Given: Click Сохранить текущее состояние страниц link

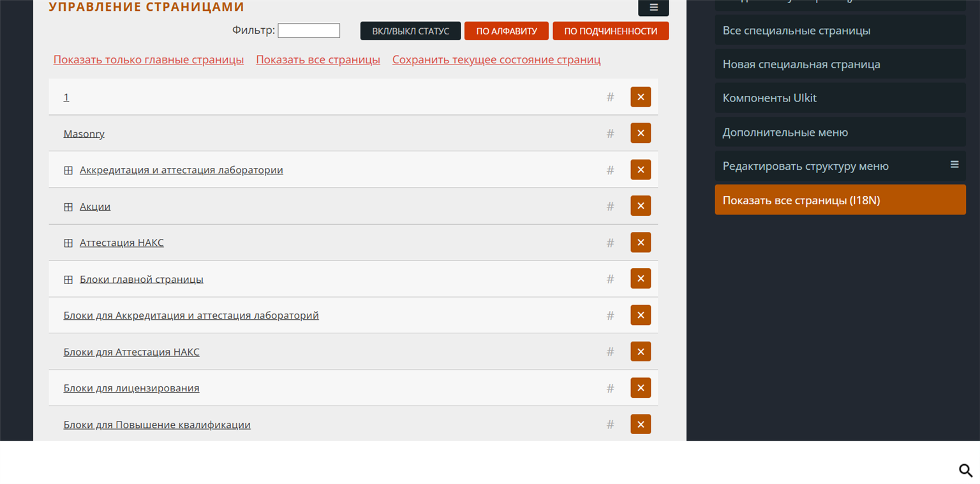Looking at the screenshot, I should pos(496,60).
